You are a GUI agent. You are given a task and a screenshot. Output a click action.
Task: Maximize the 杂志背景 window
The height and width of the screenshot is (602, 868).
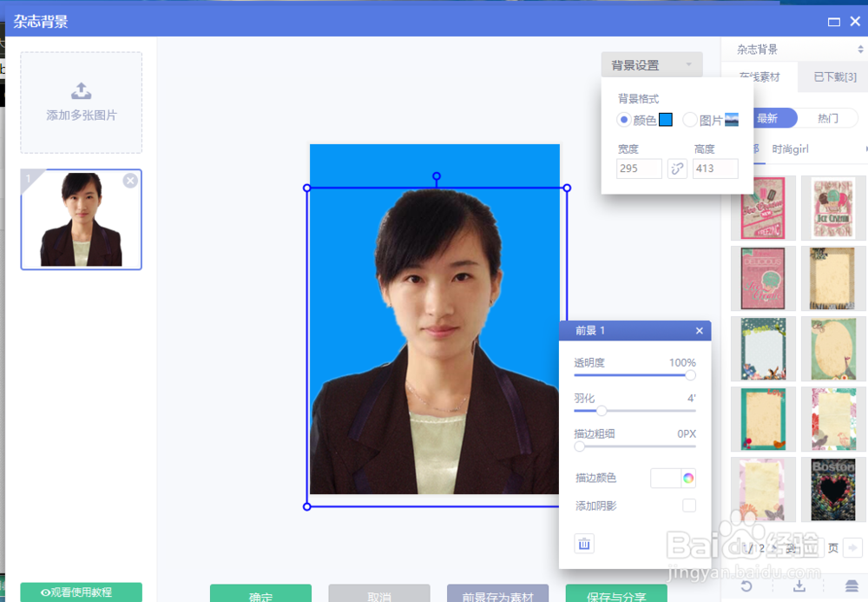click(x=833, y=22)
